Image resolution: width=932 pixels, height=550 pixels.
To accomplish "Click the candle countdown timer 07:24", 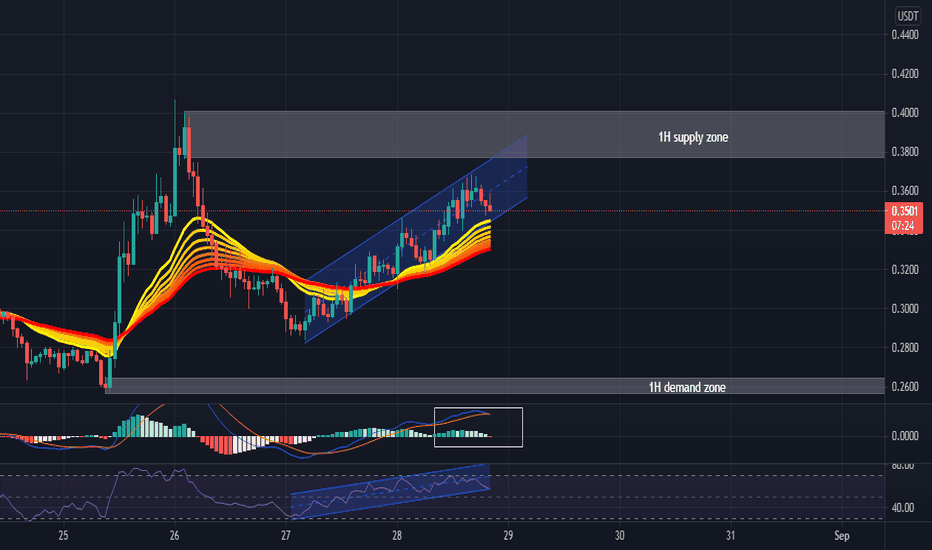I will pyautogui.click(x=904, y=226).
